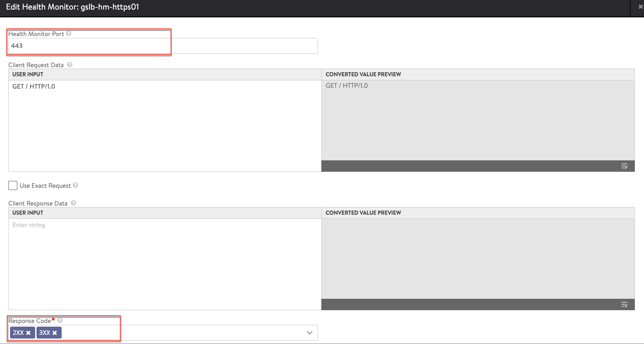Click help icon beside Client Response Data
The width and height of the screenshot is (644, 344).
pos(73,203)
